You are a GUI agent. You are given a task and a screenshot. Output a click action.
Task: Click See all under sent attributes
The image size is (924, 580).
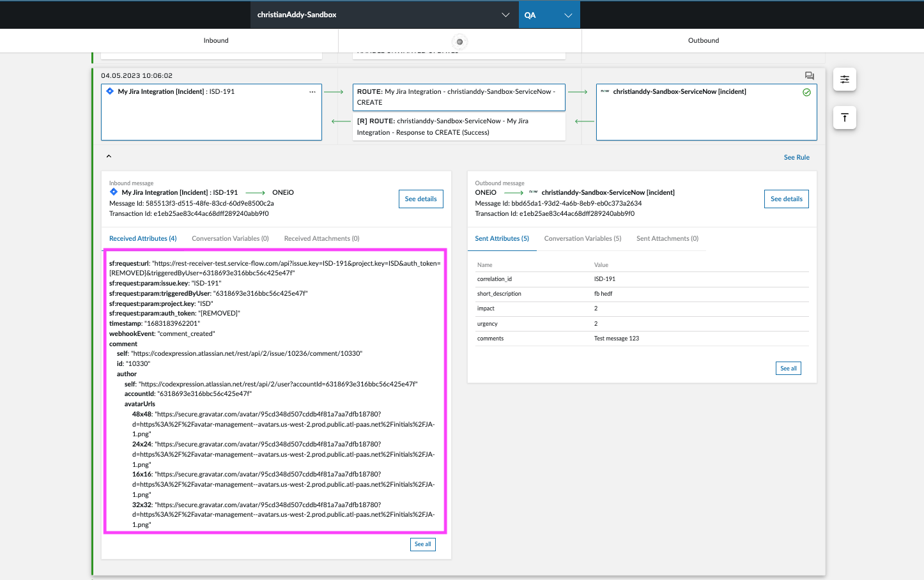coord(789,369)
